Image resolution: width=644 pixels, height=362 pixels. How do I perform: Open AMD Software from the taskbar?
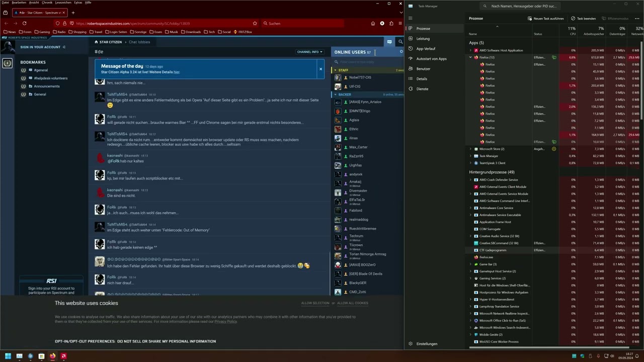click(x=63, y=356)
